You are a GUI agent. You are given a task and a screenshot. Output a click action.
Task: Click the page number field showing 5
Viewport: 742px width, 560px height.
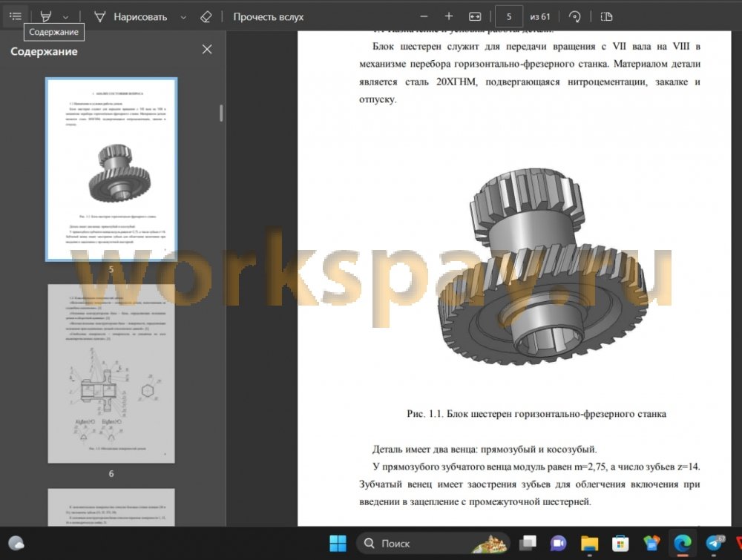click(x=509, y=17)
